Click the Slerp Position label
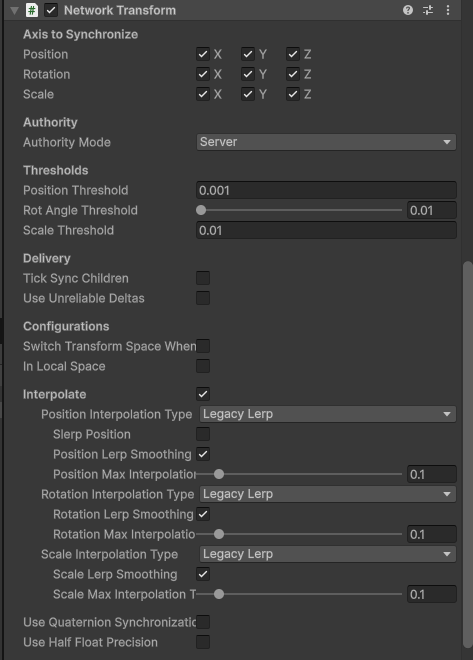The width and height of the screenshot is (473, 660). point(92,434)
